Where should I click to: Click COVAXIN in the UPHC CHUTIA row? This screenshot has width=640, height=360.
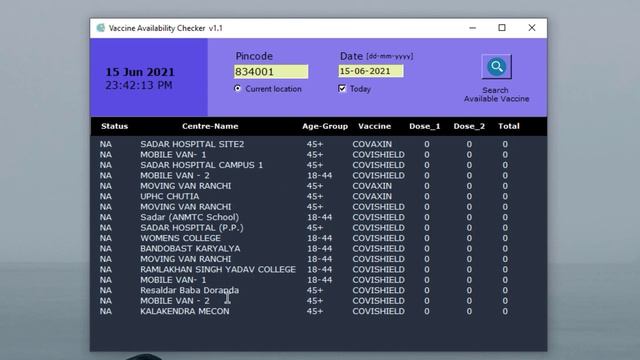pyautogui.click(x=372, y=196)
